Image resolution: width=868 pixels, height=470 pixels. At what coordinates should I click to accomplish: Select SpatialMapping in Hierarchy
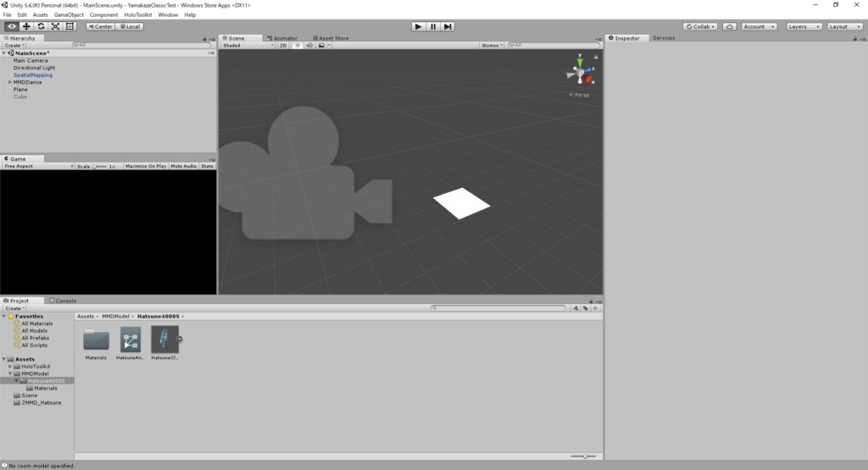[33, 75]
